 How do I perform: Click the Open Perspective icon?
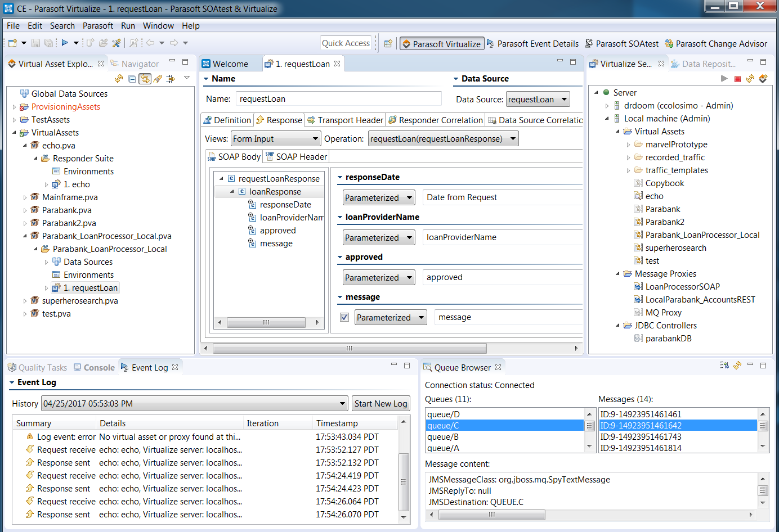388,43
